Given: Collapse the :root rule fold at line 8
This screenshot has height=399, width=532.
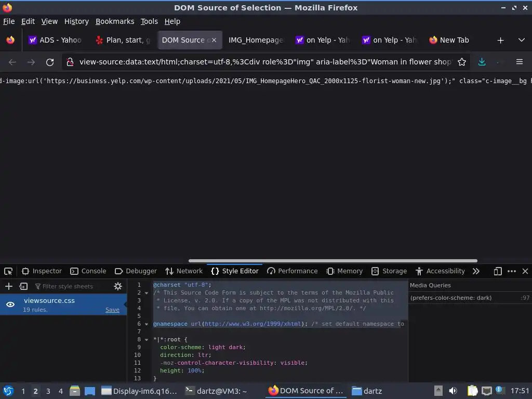Looking at the screenshot, I should pyautogui.click(x=147, y=340).
